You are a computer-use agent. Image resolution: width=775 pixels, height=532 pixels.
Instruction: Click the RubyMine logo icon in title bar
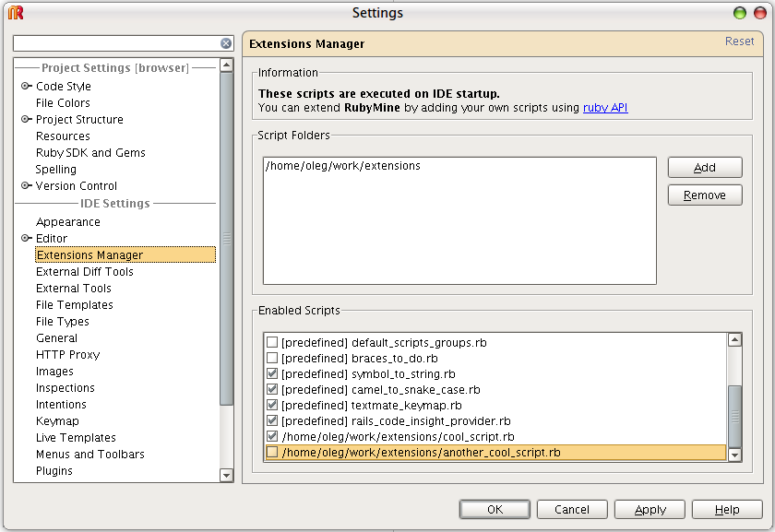pyautogui.click(x=16, y=12)
